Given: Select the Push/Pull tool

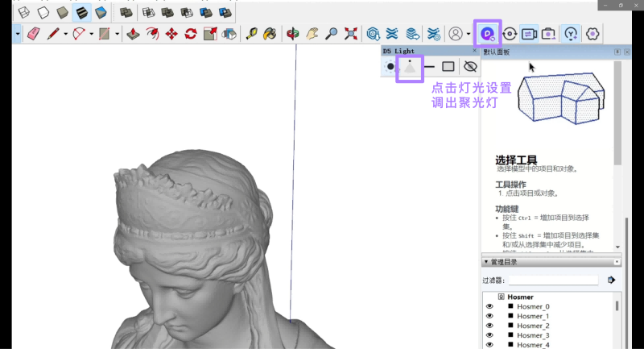Looking at the screenshot, I should coord(133,34).
